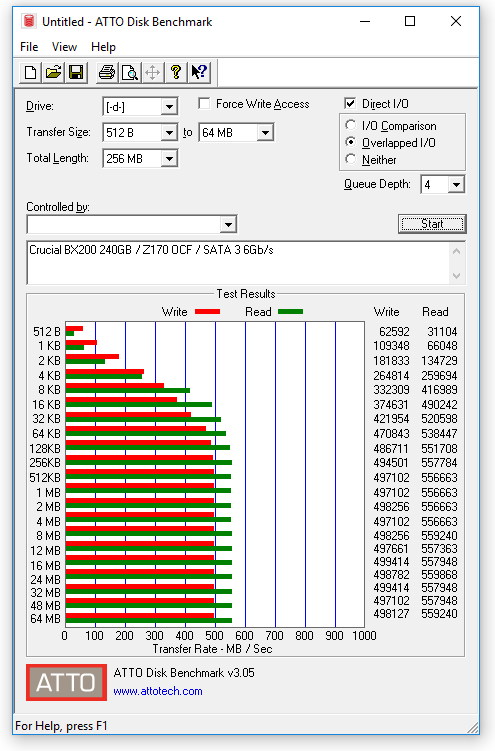Open the 64 MB transfer size dropdown
Image resolution: width=495 pixels, height=751 pixels.
tap(265, 133)
